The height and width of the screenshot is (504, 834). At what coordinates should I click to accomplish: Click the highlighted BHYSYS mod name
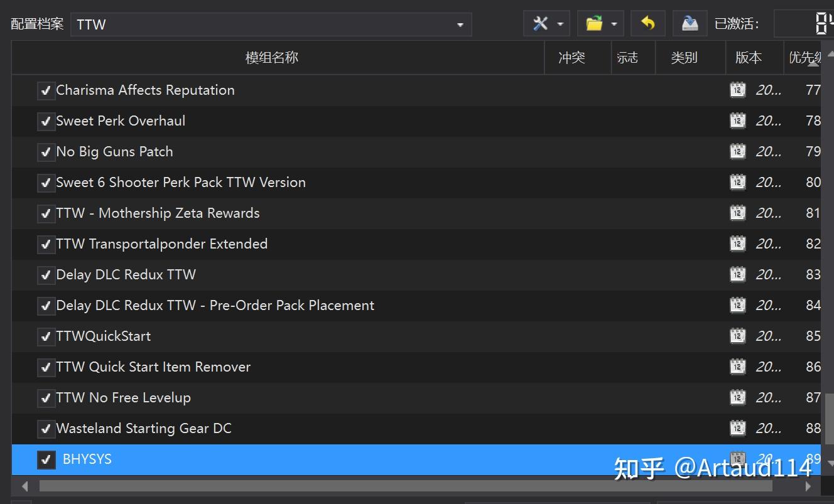(87, 459)
